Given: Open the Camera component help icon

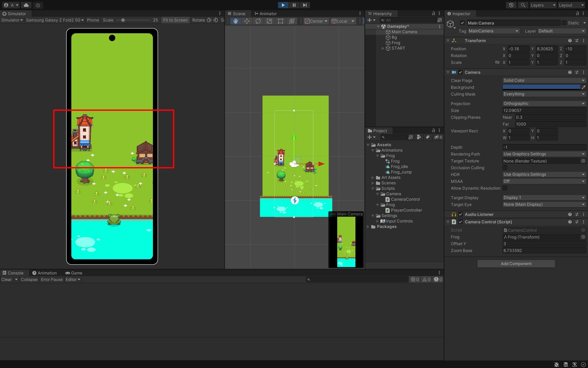Looking at the screenshot, I should (570, 72).
